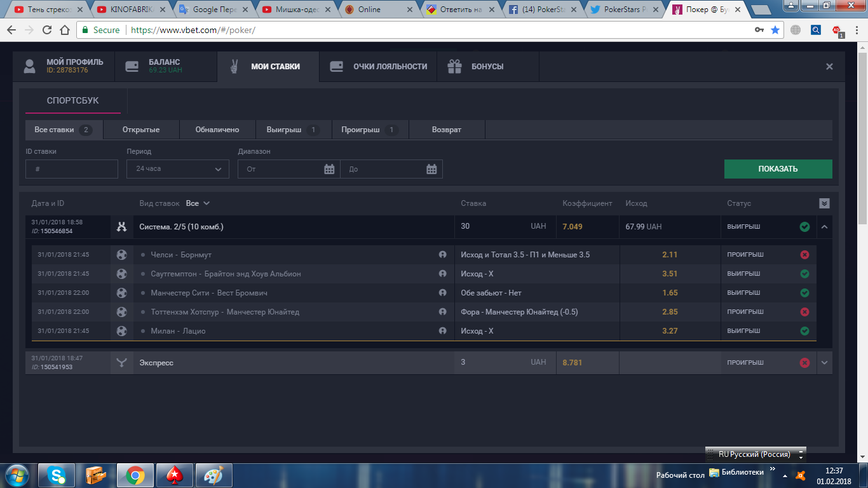Filter bets by Выигрыш

pyautogui.click(x=293, y=130)
